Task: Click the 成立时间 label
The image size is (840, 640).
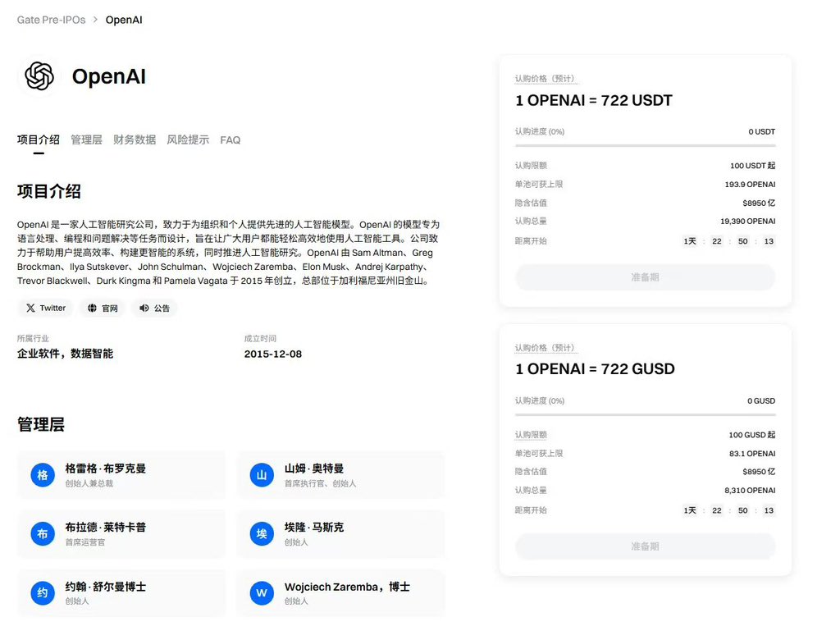Action: pyautogui.click(x=260, y=338)
